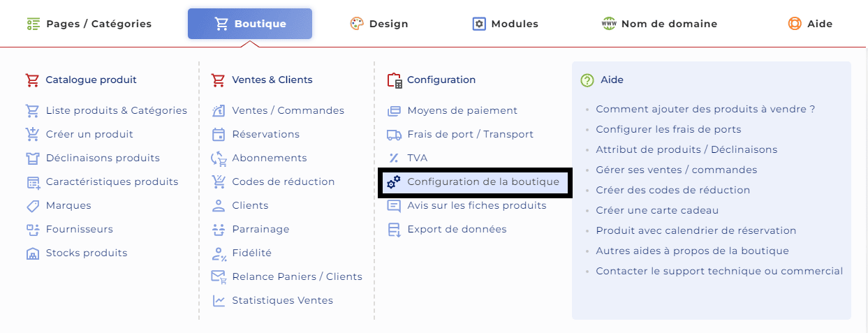Click the percent icon next to TVA
The height and width of the screenshot is (333, 868).
[394, 158]
